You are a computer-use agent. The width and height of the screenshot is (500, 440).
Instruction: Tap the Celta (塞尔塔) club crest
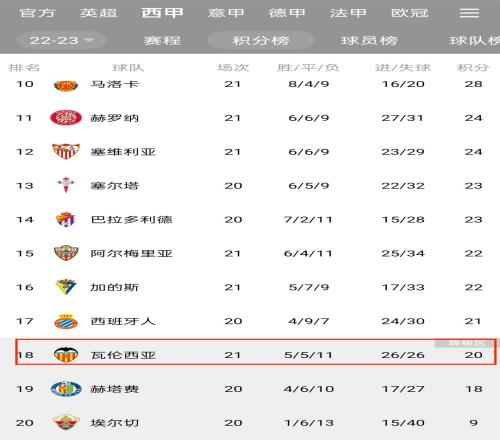pos(66,185)
